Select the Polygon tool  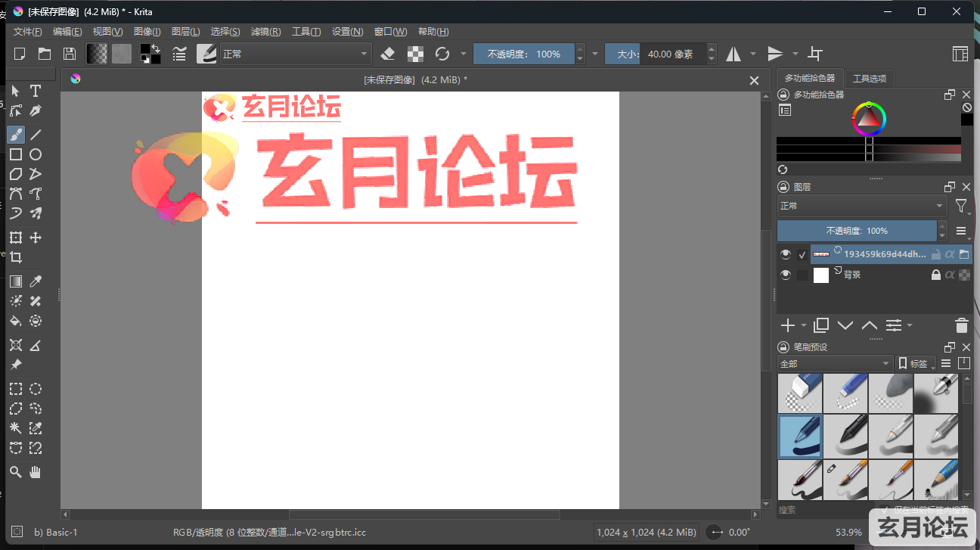click(x=15, y=174)
